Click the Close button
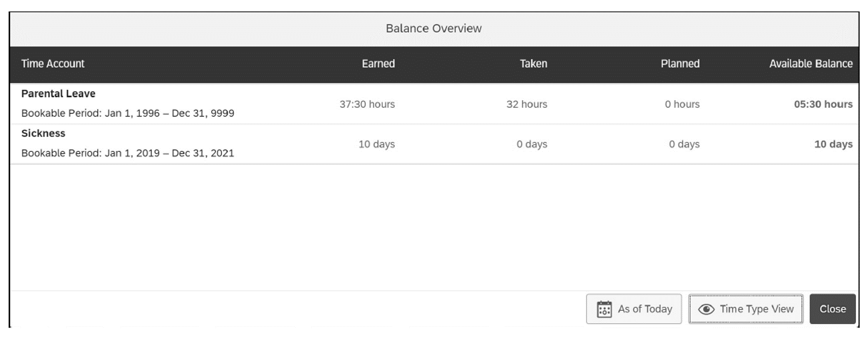 pyautogui.click(x=832, y=309)
